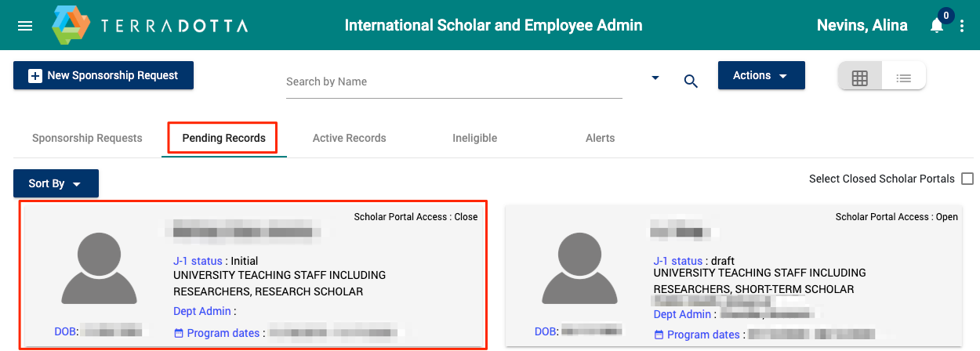Click J-1 status link on draft record
This screenshot has width=980, height=351.
point(678,261)
